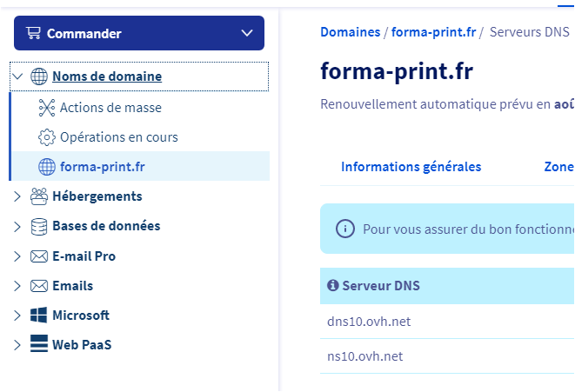Image resolution: width=575 pixels, height=392 pixels.
Task: Select forma-print.fr in the sidebar tree
Action: click(x=103, y=166)
